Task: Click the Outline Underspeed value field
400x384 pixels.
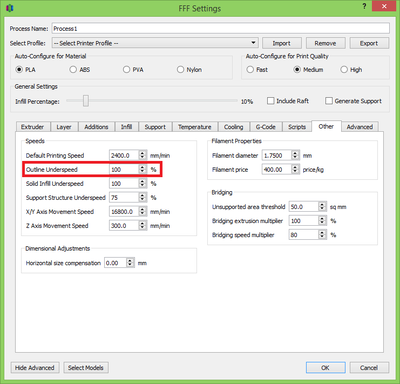Action: pyautogui.click(x=124, y=169)
